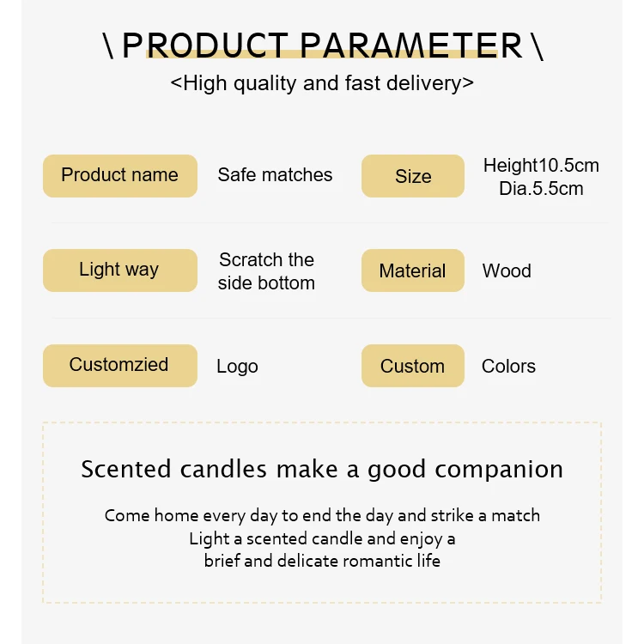644x644 pixels.
Task: Select the Custom label badge
Action: [x=413, y=366]
